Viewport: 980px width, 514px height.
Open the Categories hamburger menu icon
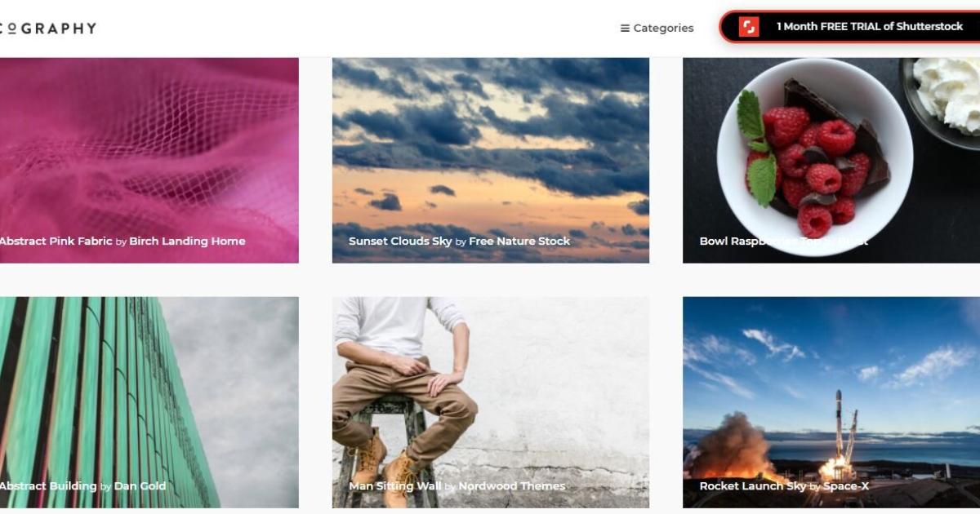pos(625,28)
